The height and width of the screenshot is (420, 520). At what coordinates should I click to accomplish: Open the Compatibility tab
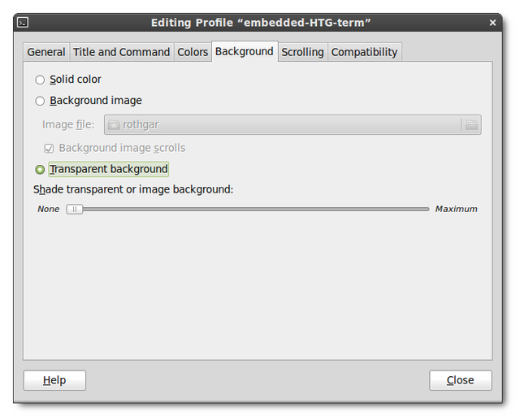coord(364,52)
